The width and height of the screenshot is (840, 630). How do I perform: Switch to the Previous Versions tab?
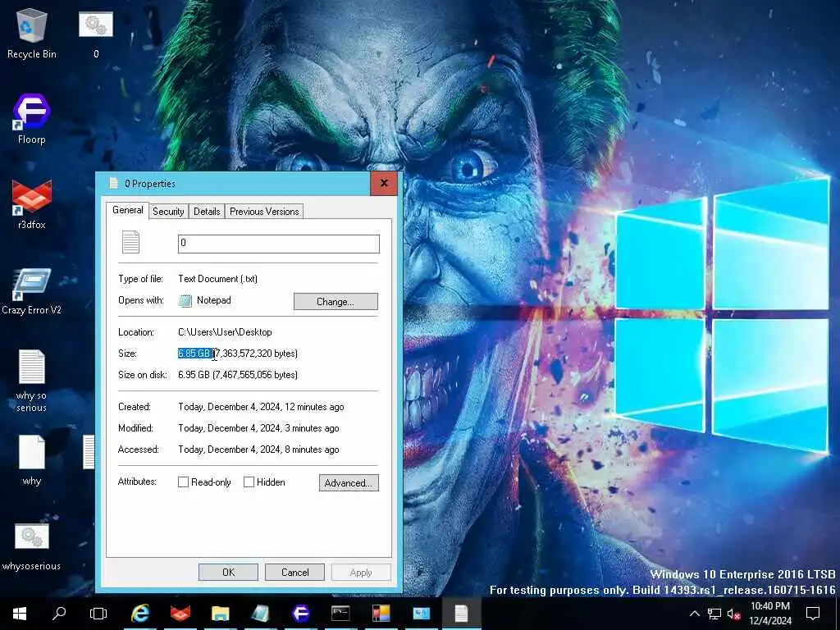pyautogui.click(x=264, y=212)
